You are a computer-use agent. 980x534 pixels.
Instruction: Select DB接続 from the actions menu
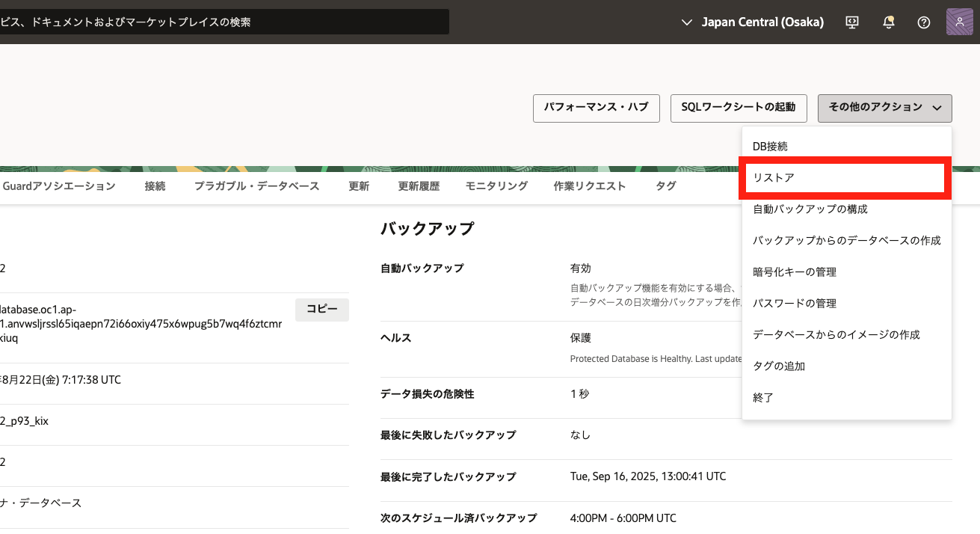[x=770, y=147]
